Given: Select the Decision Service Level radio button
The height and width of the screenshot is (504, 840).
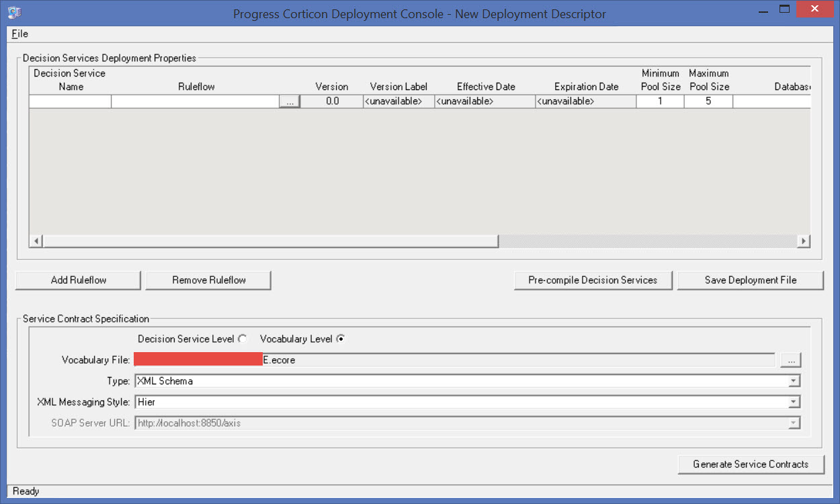Looking at the screenshot, I should click(x=243, y=339).
